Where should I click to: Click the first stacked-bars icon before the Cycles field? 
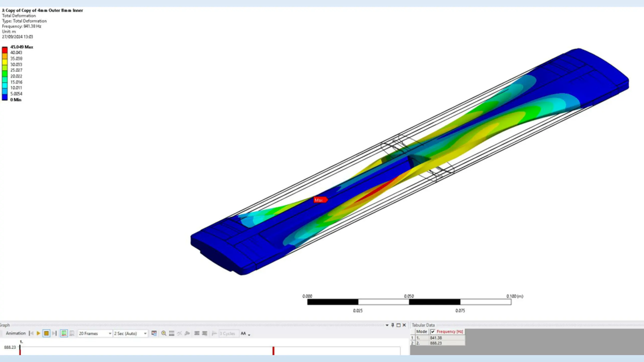coord(197,333)
